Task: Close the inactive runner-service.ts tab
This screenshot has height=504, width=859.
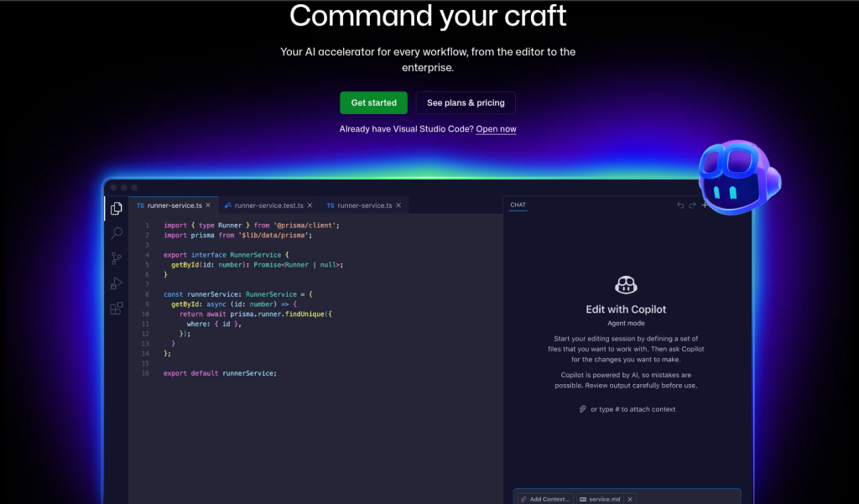Action: coord(398,205)
